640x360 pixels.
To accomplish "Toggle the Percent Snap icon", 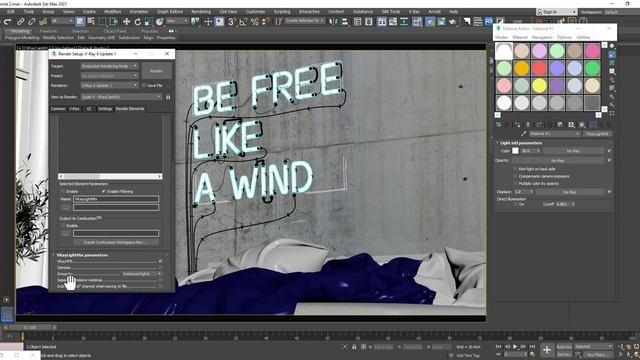I will (x=255, y=21).
